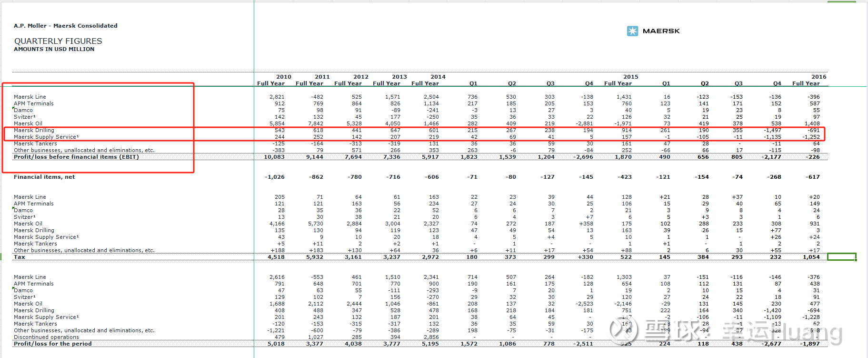Select the EBIT 2016 full year -226
This screenshot has width=868, height=358.
coord(813,157)
